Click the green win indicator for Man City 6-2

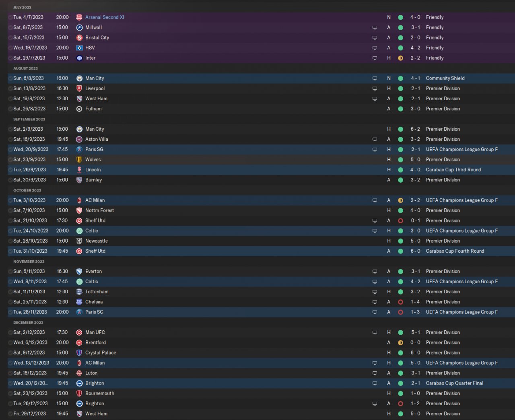pyautogui.click(x=400, y=129)
